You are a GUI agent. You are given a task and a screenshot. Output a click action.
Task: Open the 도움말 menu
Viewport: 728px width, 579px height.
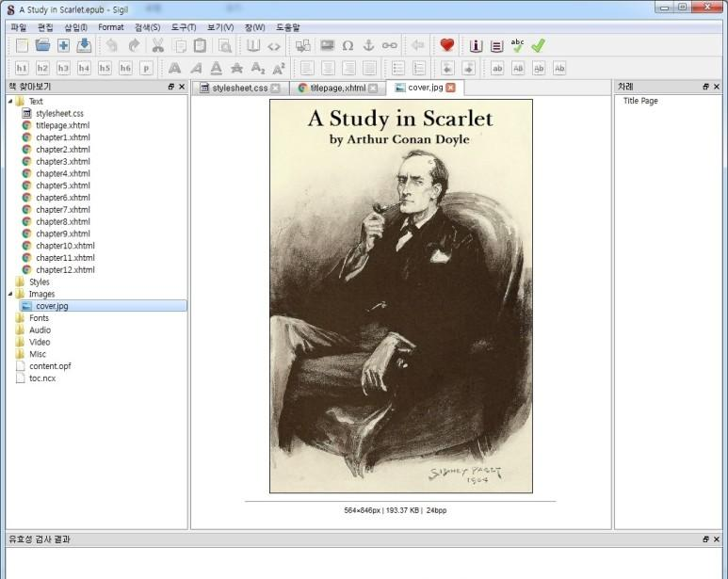(288, 27)
